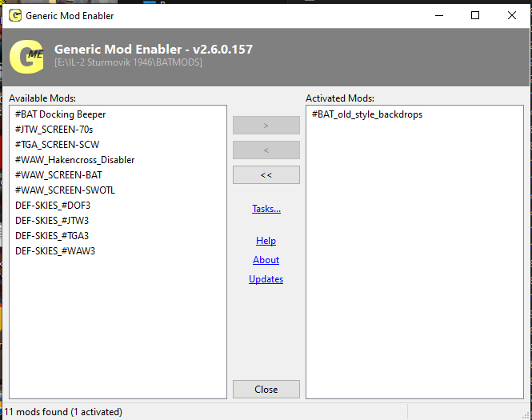This screenshot has width=532, height=420.
Task: Open the Help link
Action: pyautogui.click(x=266, y=241)
